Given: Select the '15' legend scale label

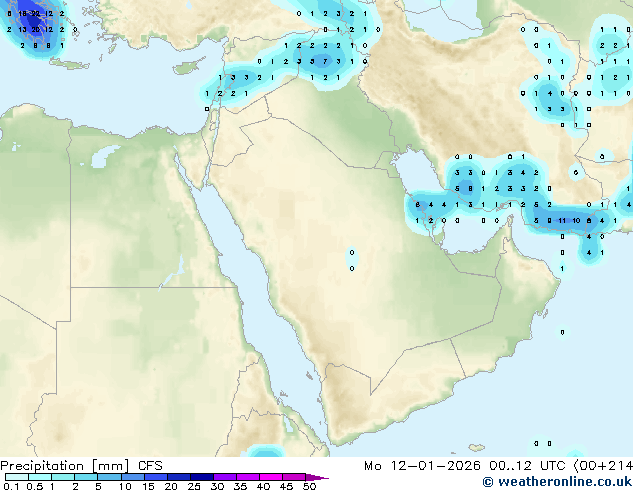Looking at the screenshot, I should [148, 486].
